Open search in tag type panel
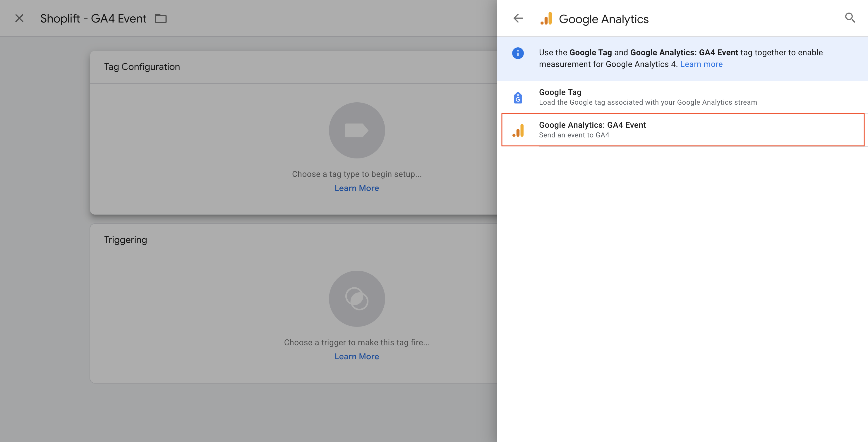Image resolution: width=868 pixels, height=442 pixels. (850, 18)
